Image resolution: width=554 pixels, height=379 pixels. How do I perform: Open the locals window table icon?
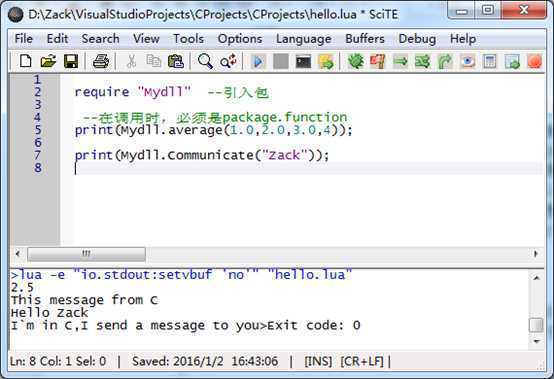pyautogui.click(x=490, y=61)
